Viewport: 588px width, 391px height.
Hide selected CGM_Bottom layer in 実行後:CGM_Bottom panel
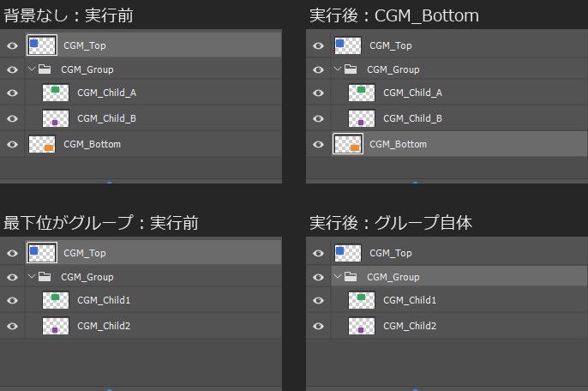[x=318, y=144]
